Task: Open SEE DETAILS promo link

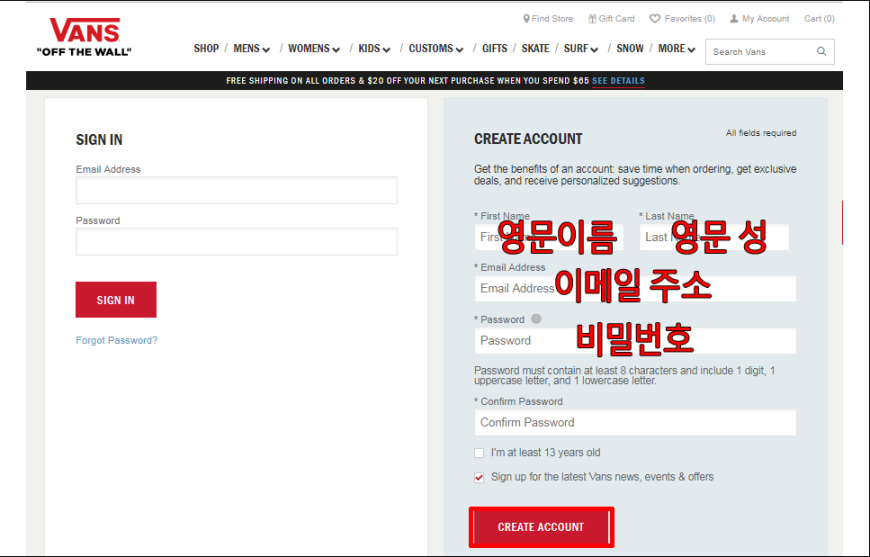Action: tap(618, 81)
